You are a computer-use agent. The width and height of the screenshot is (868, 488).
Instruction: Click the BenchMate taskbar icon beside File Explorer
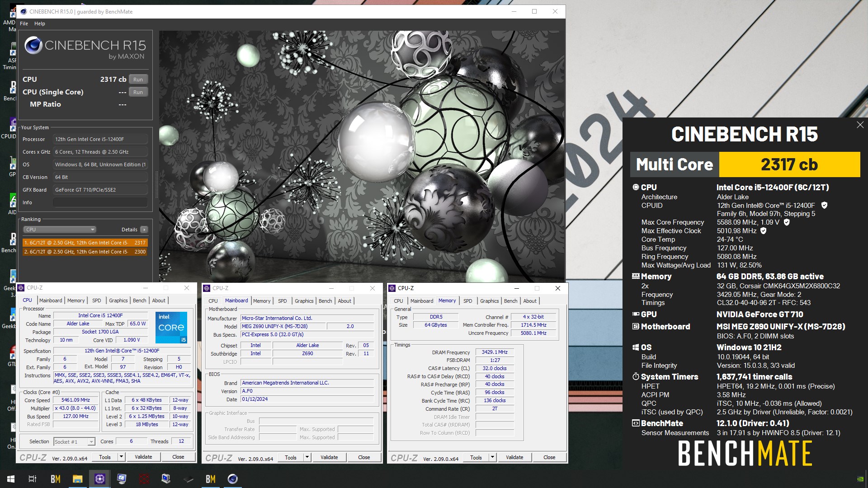click(55, 479)
